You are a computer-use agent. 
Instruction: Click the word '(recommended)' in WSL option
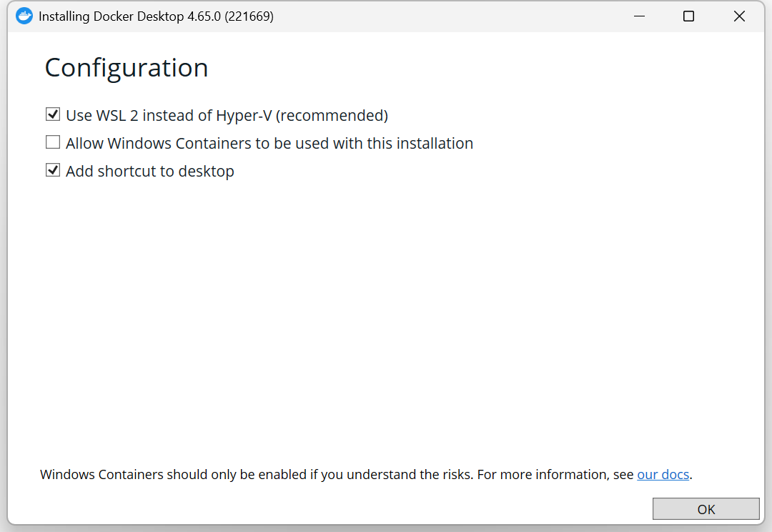pyautogui.click(x=332, y=115)
